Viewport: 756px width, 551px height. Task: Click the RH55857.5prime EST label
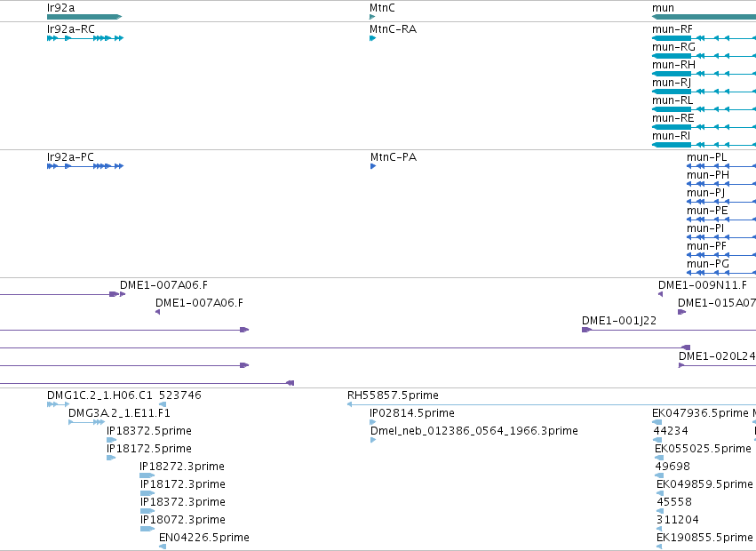(x=393, y=395)
